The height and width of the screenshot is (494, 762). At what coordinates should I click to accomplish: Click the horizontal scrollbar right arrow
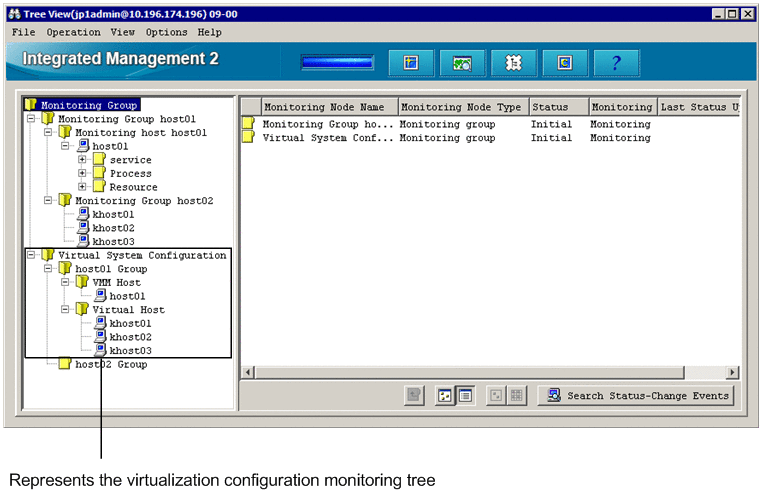pyautogui.click(x=732, y=372)
